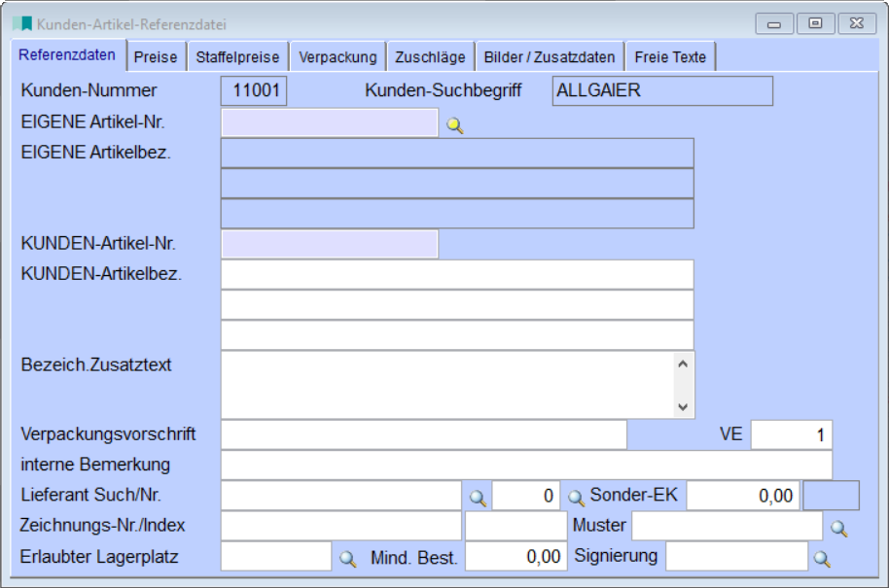Maximize the Kunden-Artikel-Referenzdatei window
Image resolution: width=889 pixels, height=588 pixels.
(x=815, y=23)
